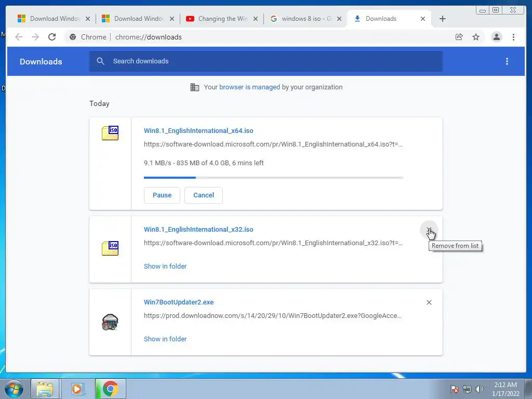This screenshot has width=532, height=399.
Task: Click the x64 download progress bar
Action: 273,178
